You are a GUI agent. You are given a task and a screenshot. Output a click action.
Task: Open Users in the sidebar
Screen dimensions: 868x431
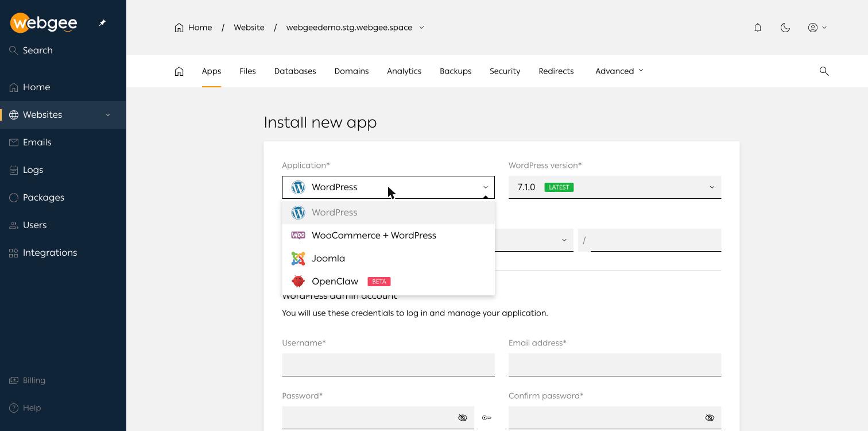63,225
